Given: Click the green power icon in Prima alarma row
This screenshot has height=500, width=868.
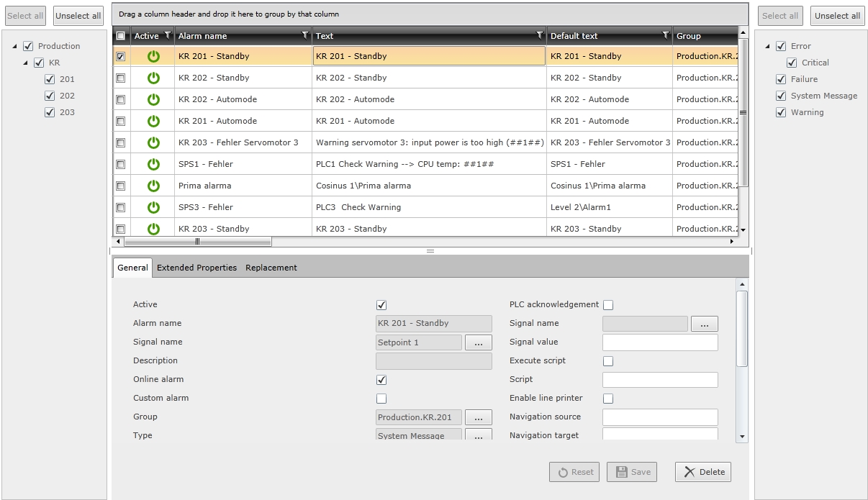Looking at the screenshot, I should 153,186.
